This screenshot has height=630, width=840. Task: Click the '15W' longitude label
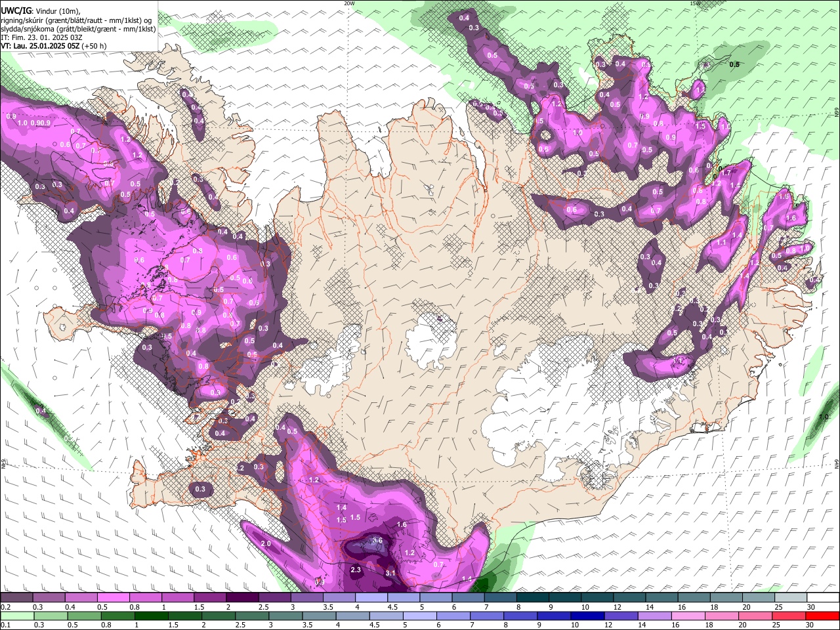click(x=695, y=3)
